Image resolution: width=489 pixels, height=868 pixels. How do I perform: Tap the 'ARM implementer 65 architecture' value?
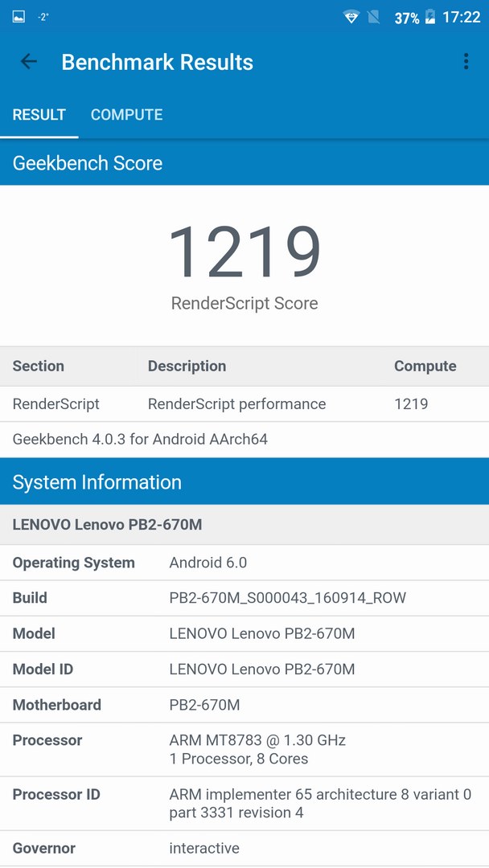(320, 803)
